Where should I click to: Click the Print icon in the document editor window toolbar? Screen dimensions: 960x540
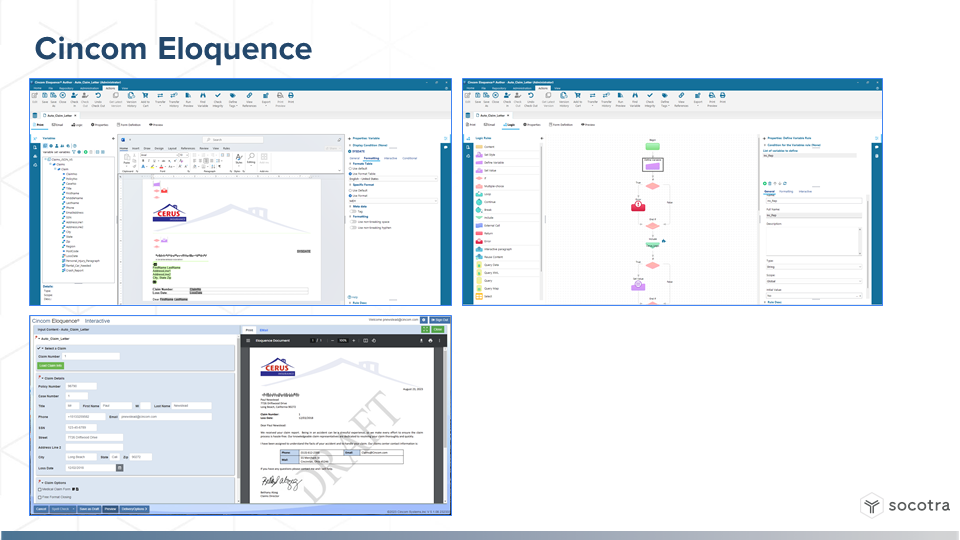tap(291, 98)
